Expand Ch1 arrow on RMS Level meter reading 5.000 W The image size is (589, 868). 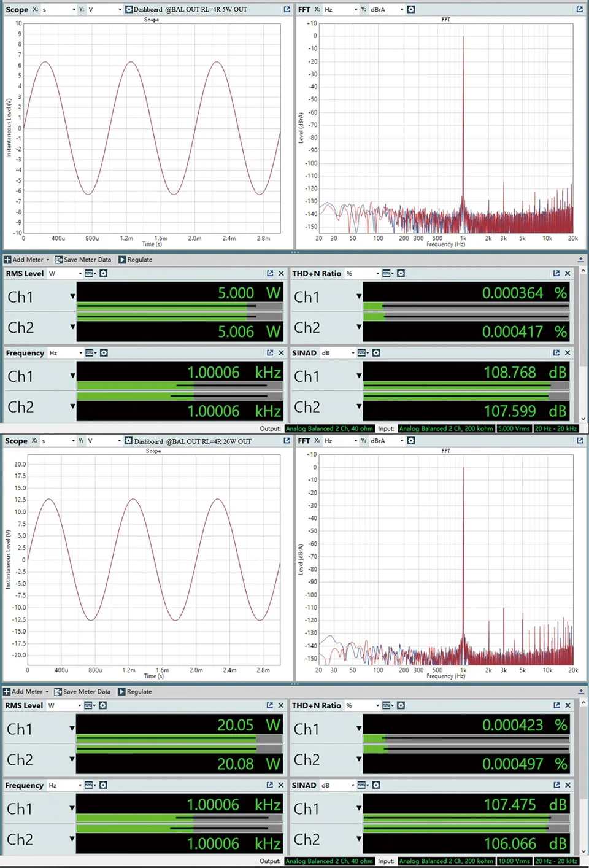coord(72,296)
